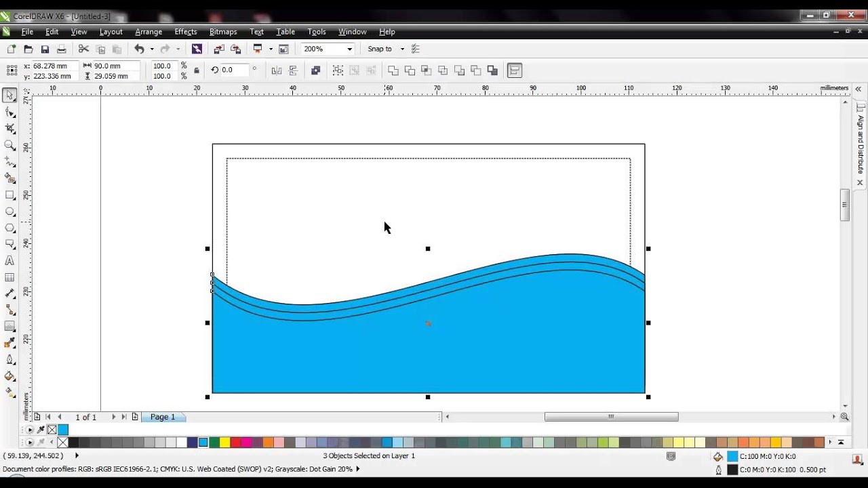Open the Application Launcher dropdown arrow
Screen dimensions: 868x488
[x=271, y=49]
